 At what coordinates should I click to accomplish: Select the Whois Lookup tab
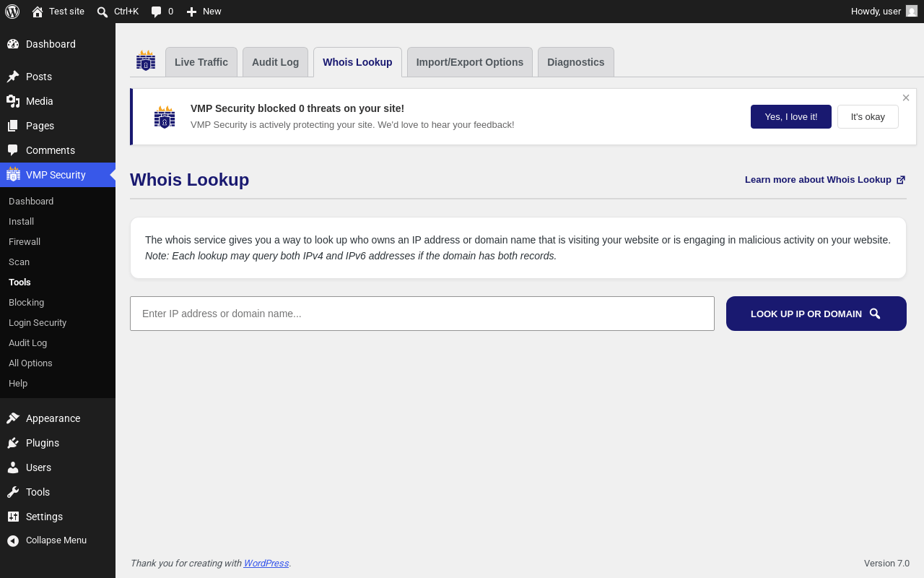(x=357, y=62)
